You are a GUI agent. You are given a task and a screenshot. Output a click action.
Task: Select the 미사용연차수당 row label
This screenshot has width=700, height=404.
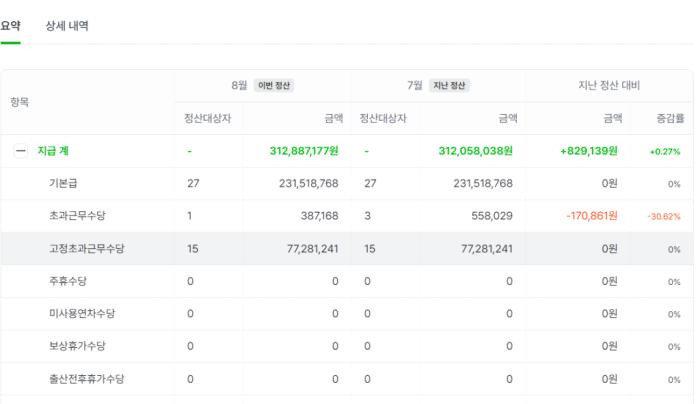[82, 314]
